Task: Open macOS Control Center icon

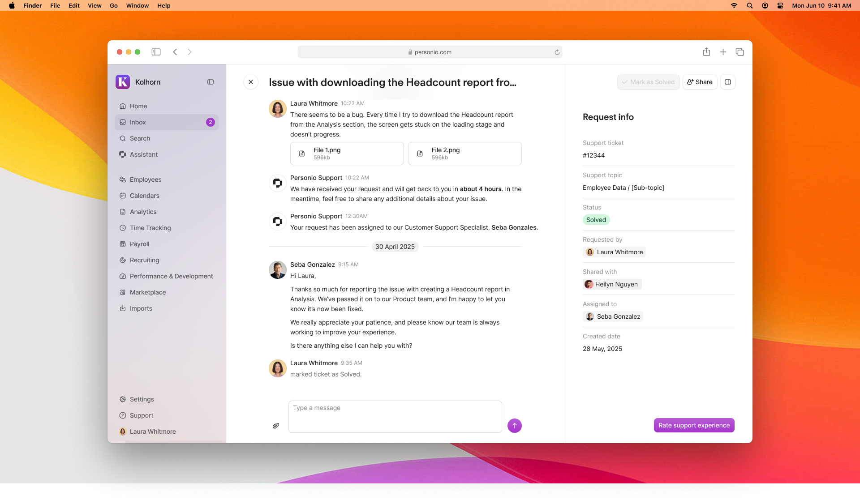Action: point(780,5)
